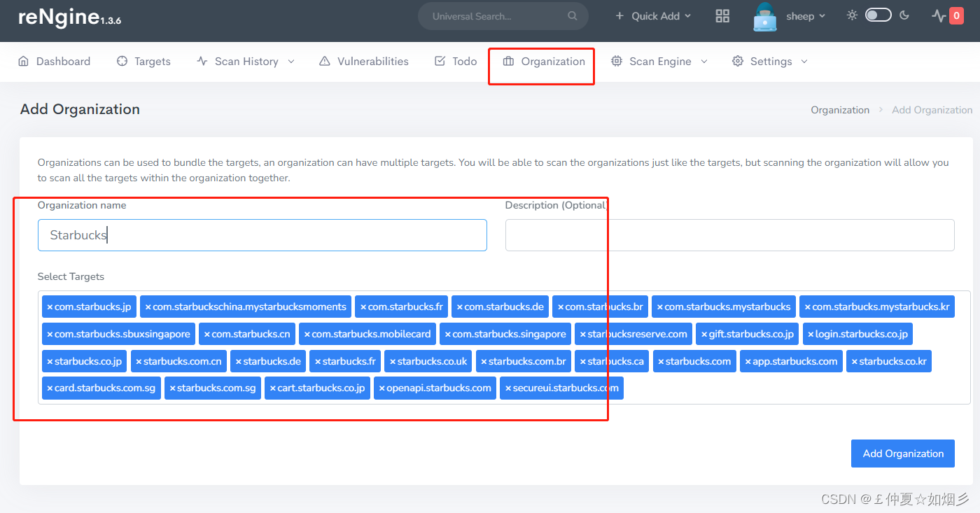Image resolution: width=980 pixels, height=513 pixels.
Task: Remove target starbucks.de tag
Action: click(x=239, y=361)
